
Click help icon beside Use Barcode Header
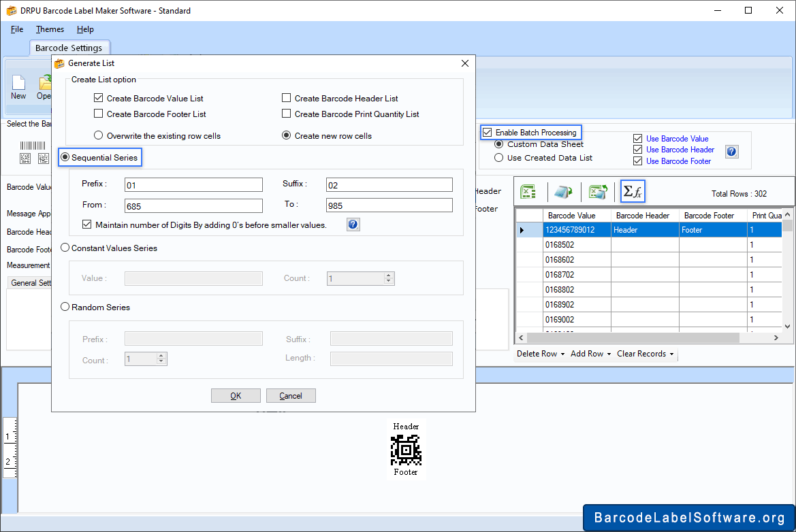(x=731, y=151)
